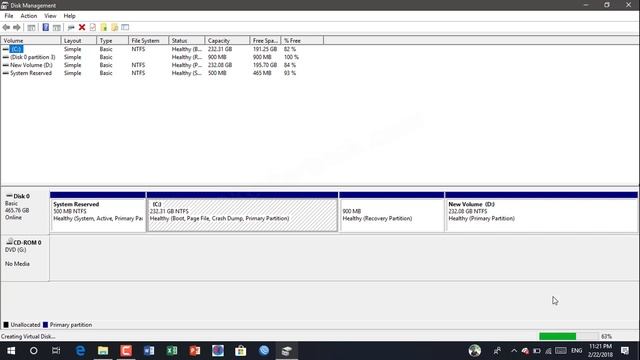This screenshot has width=640, height=360.
Task: Open Excel from the taskbar
Action: click(172, 351)
